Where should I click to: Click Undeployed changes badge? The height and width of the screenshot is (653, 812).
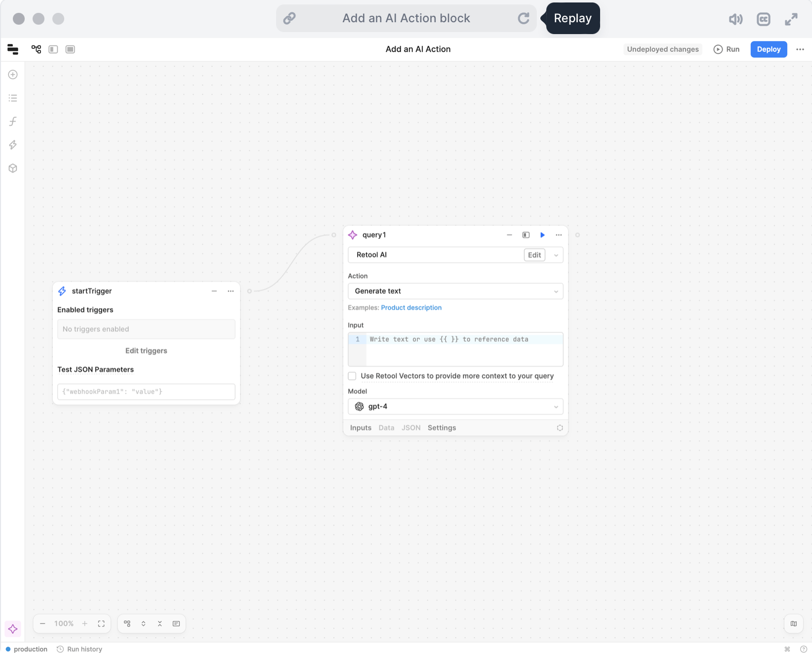click(x=663, y=49)
